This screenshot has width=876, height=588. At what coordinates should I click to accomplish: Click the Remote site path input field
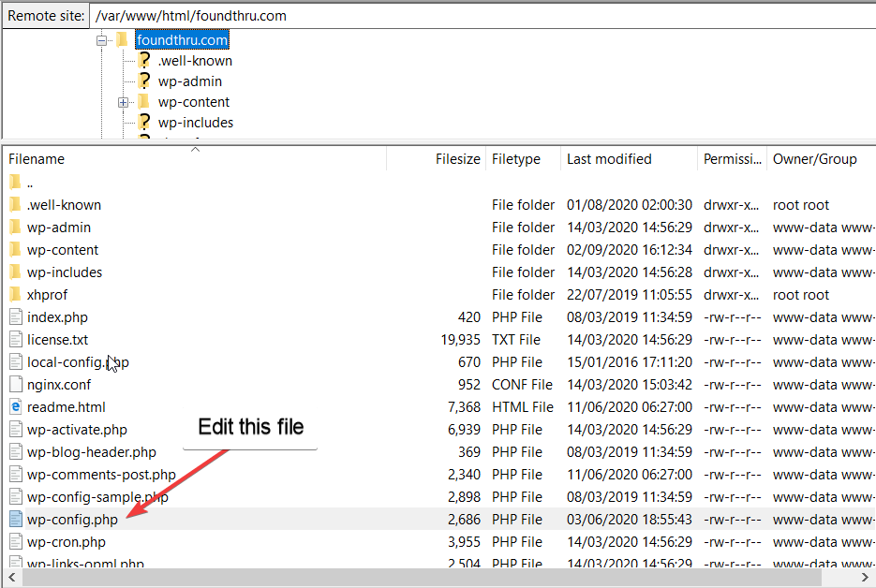click(x=483, y=16)
